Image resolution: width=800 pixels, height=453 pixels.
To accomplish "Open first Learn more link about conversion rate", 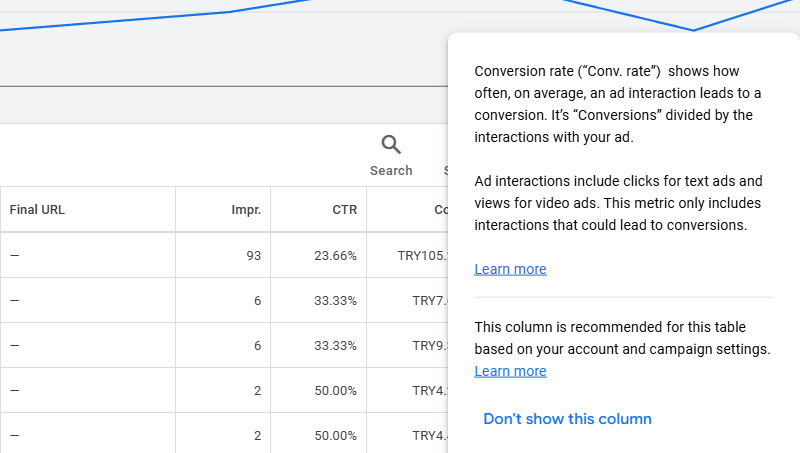I will (510, 269).
